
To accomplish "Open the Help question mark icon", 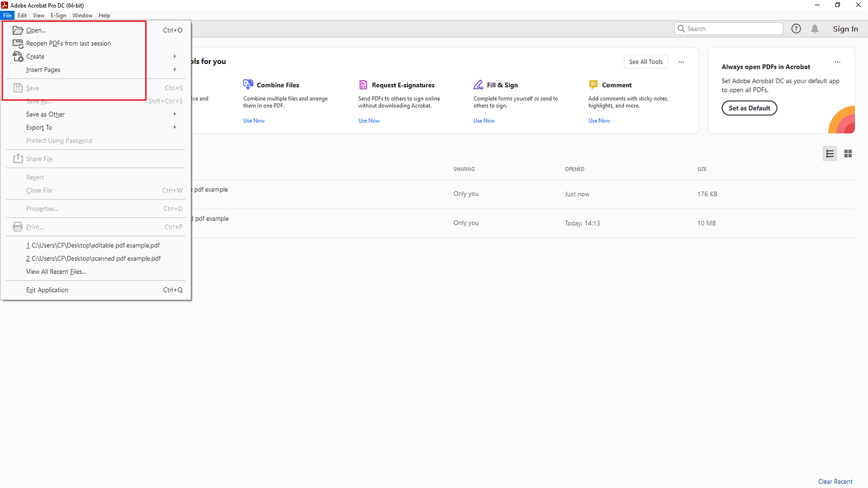I will [x=796, y=29].
